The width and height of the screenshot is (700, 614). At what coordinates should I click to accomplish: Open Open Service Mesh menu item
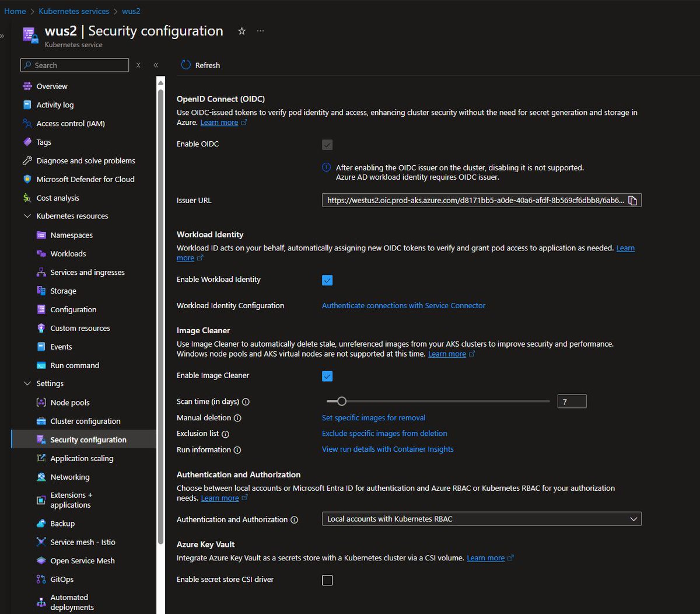coord(83,561)
